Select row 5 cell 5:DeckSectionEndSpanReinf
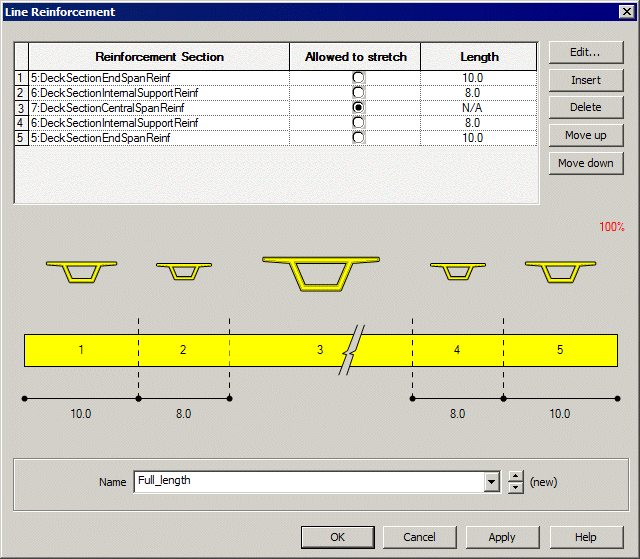 coord(159,138)
